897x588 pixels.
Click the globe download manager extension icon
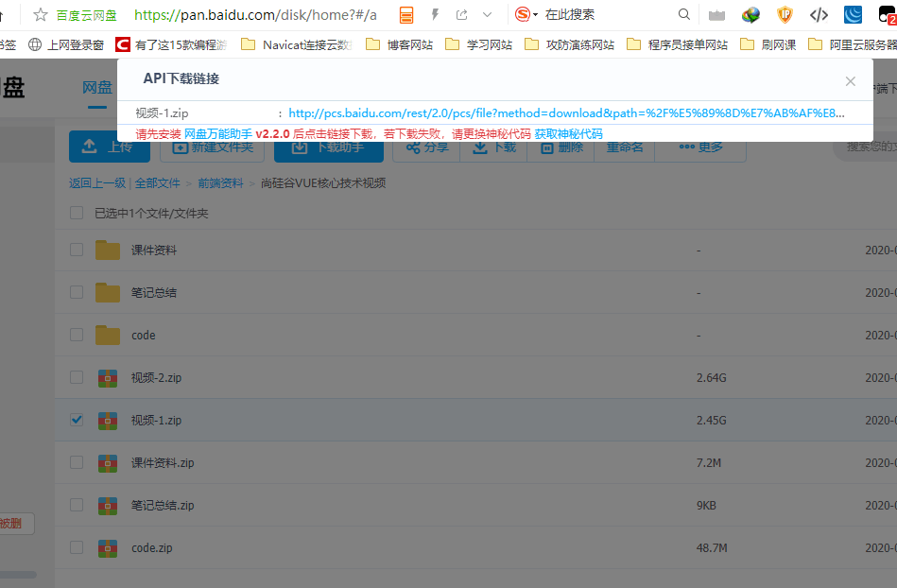coord(750,15)
